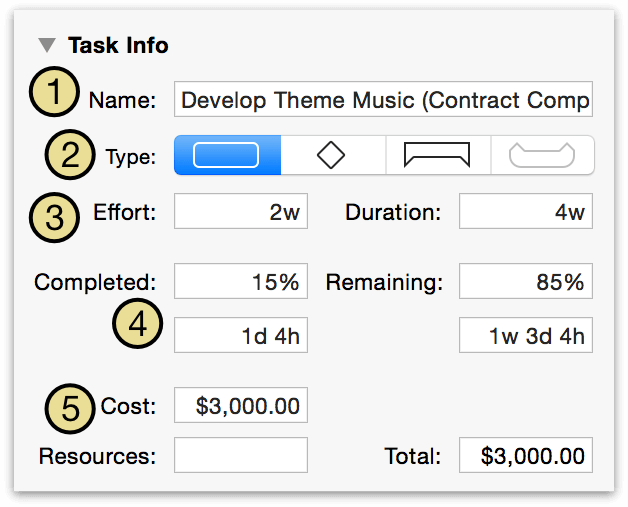Click the Task Info section title

click(x=118, y=45)
